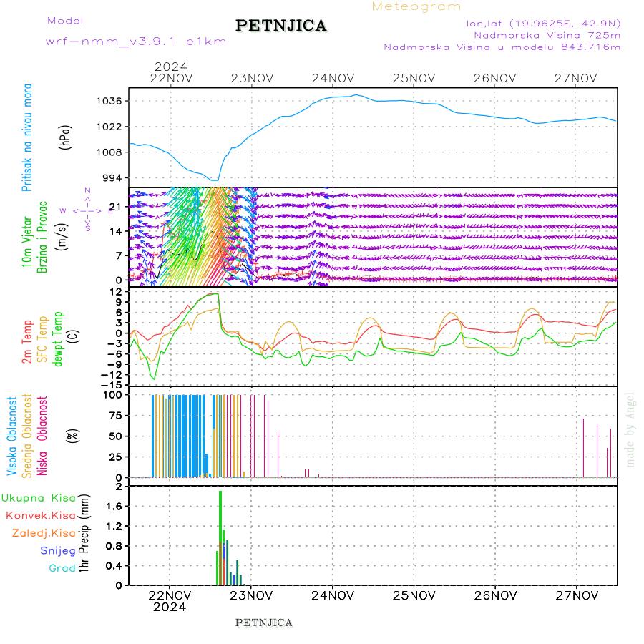Click the PETNJICA title at the top
This screenshot has width=644, height=644.
(281, 26)
